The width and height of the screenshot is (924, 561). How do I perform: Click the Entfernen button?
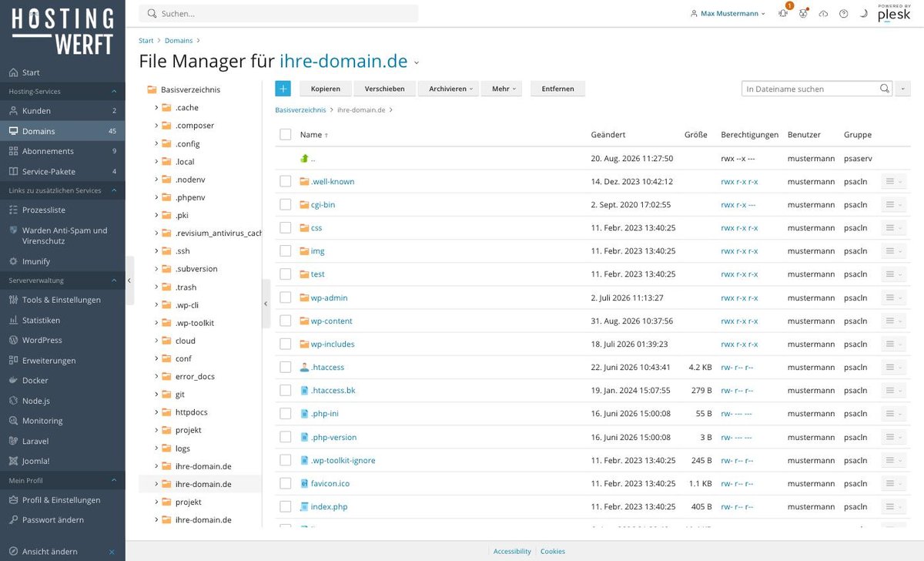[x=557, y=89]
